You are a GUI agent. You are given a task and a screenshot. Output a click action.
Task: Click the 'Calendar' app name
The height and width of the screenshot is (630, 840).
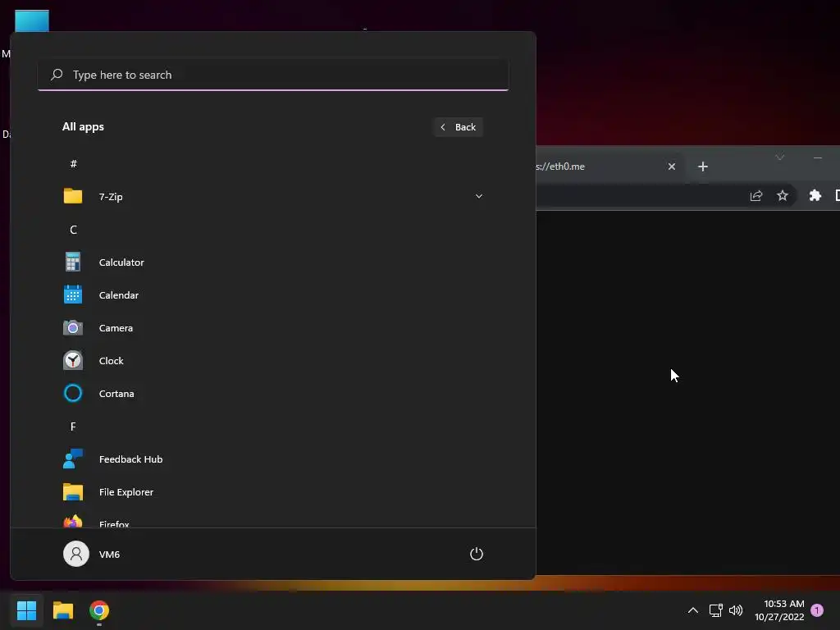(119, 294)
